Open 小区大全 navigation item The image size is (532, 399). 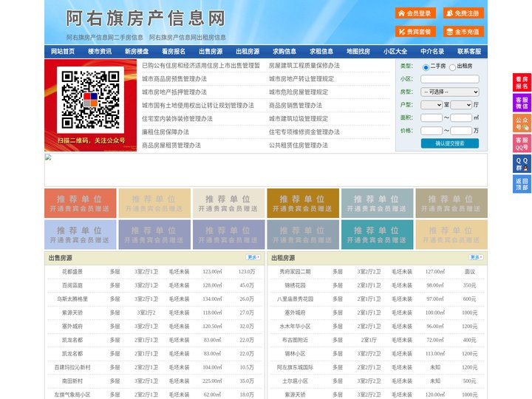point(395,52)
